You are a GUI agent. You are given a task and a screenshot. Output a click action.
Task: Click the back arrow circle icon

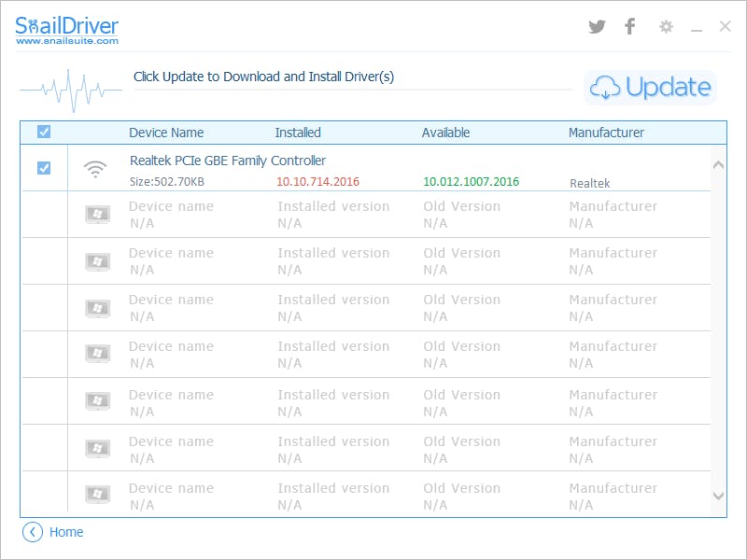[33, 532]
